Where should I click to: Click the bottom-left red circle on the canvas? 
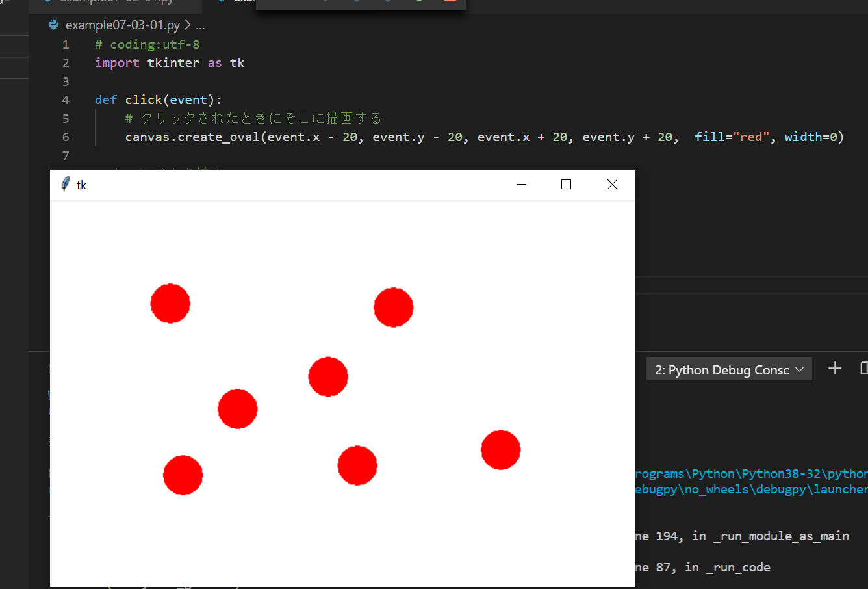tap(183, 475)
